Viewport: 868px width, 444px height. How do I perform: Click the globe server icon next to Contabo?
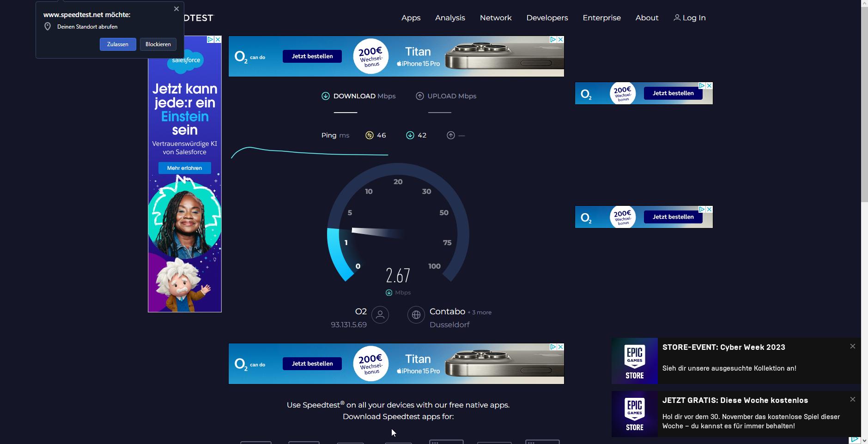point(416,315)
